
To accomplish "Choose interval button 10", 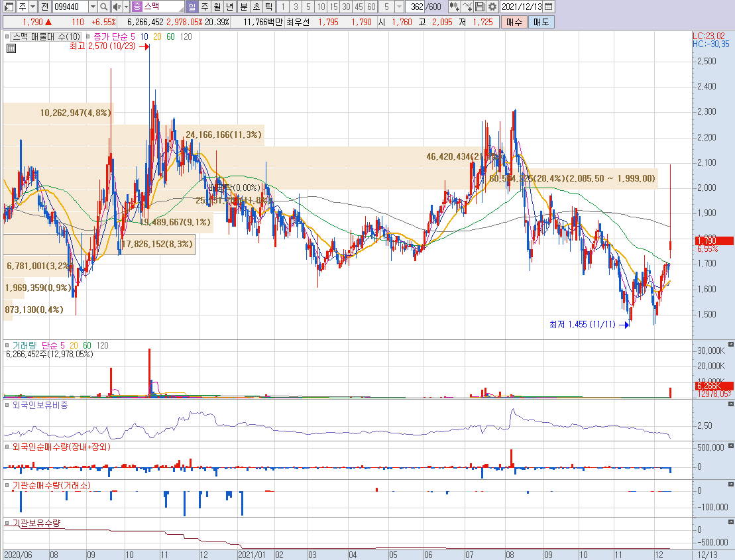I will [321, 7].
